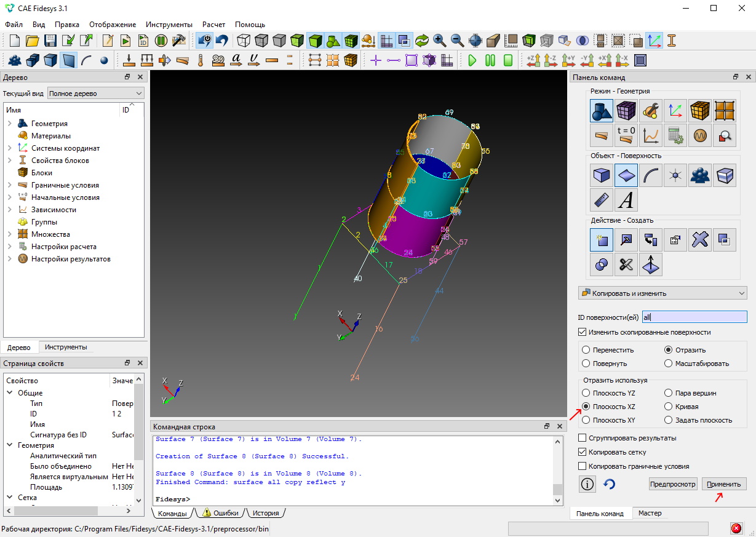Switch to the Инструменты tab under tree
Image resolution: width=756 pixels, height=537 pixels.
66,347
